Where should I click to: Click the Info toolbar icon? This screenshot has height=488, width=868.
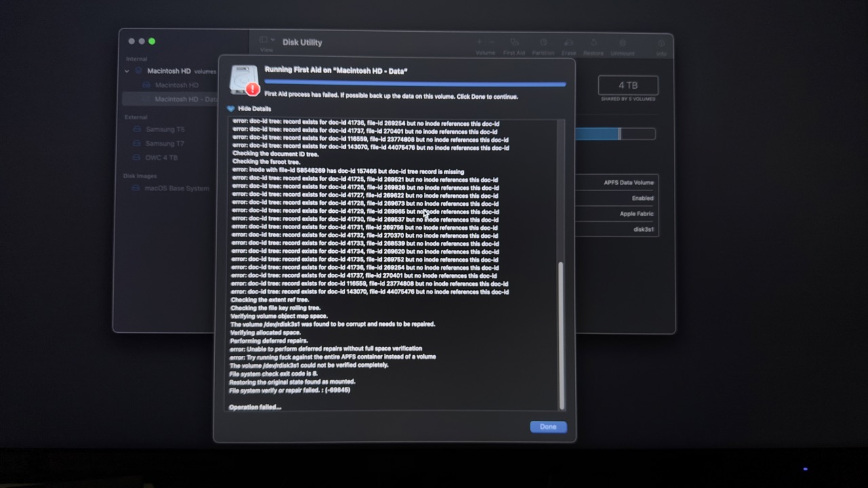[661, 43]
